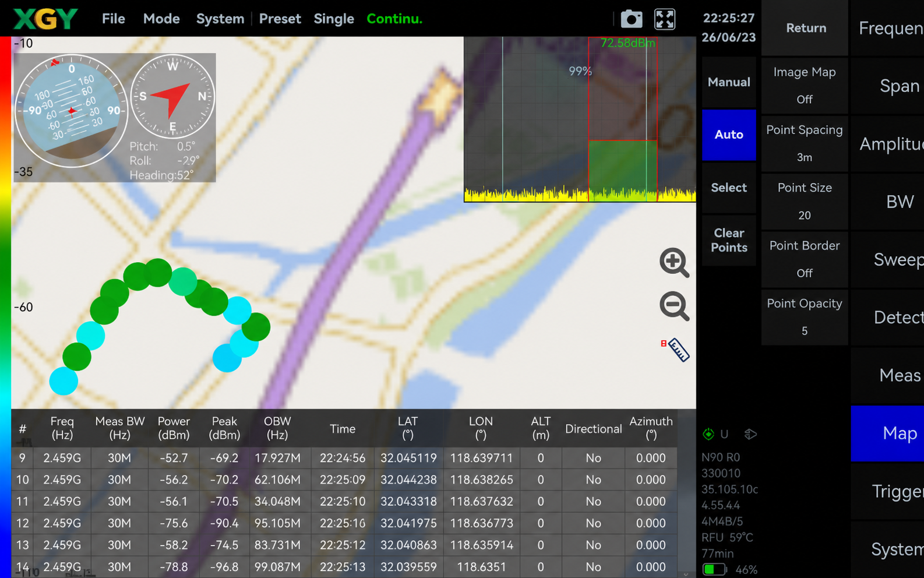Open the Map menu tab
The height and width of the screenshot is (578, 924).
(887, 433)
